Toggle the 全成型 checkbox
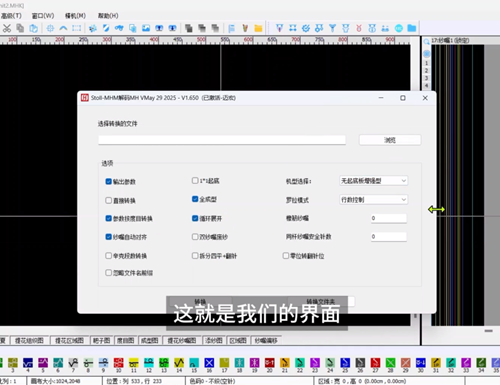This screenshot has height=385, width=500. point(195,199)
